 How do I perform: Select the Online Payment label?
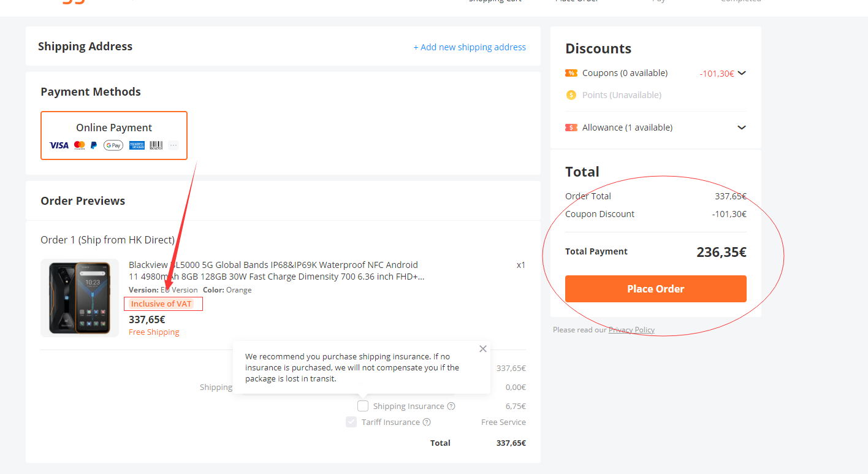(114, 128)
